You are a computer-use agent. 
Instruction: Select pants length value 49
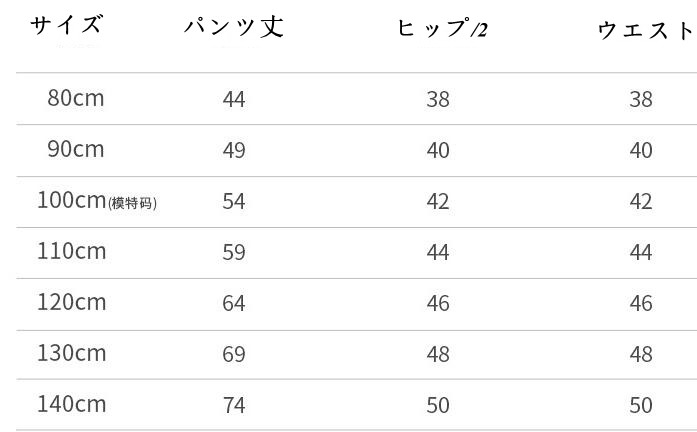pos(234,150)
